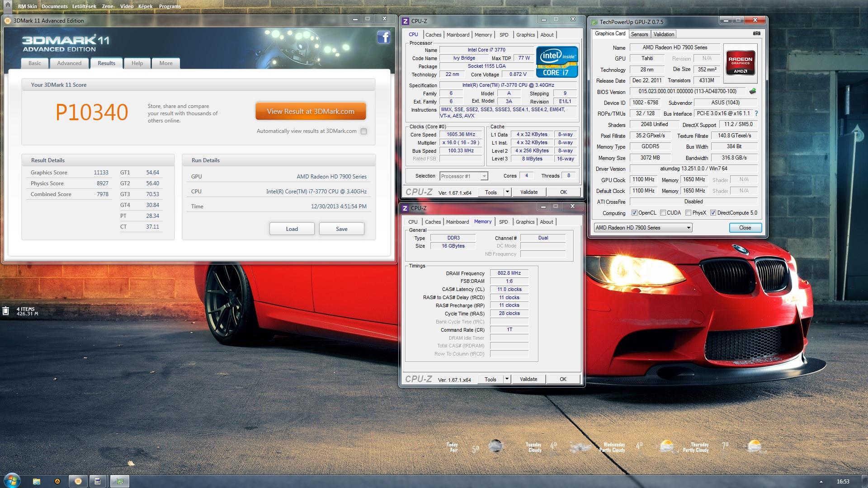Click the bus interface question mark icon
The height and width of the screenshot is (488, 868).
(x=756, y=113)
